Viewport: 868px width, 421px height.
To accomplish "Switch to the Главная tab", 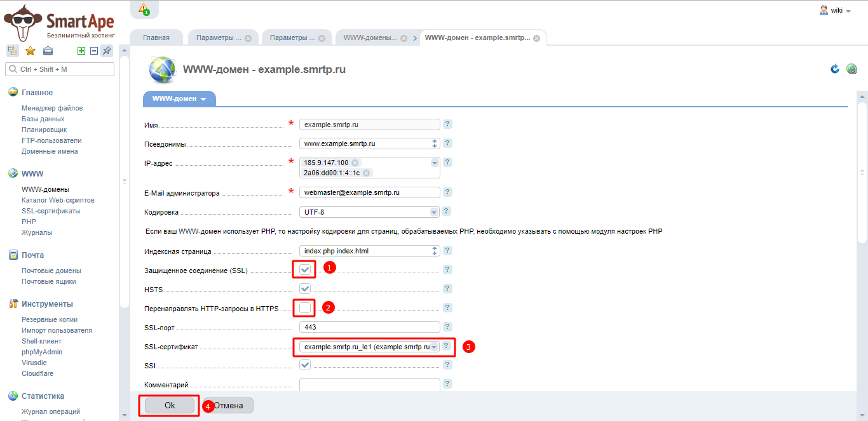I will click(156, 37).
